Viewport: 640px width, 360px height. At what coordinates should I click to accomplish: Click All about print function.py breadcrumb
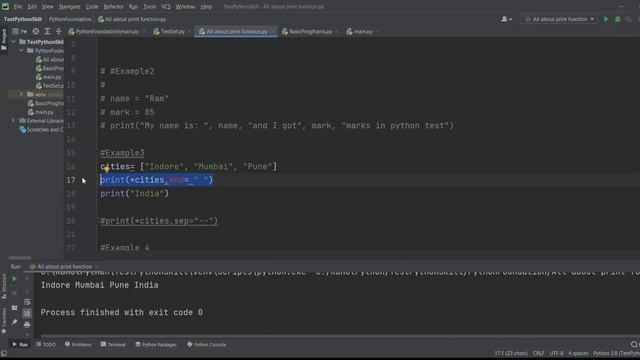pyautogui.click(x=132, y=19)
